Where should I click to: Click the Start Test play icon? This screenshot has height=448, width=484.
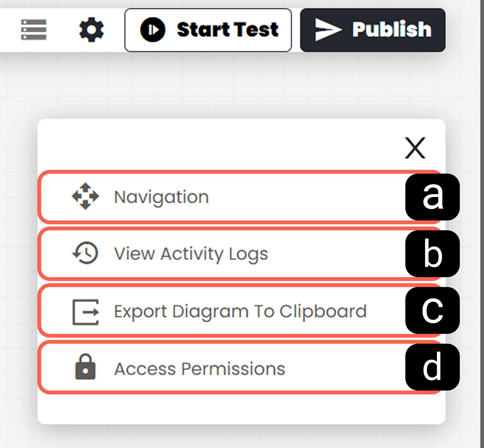pyautogui.click(x=153, y=30)
